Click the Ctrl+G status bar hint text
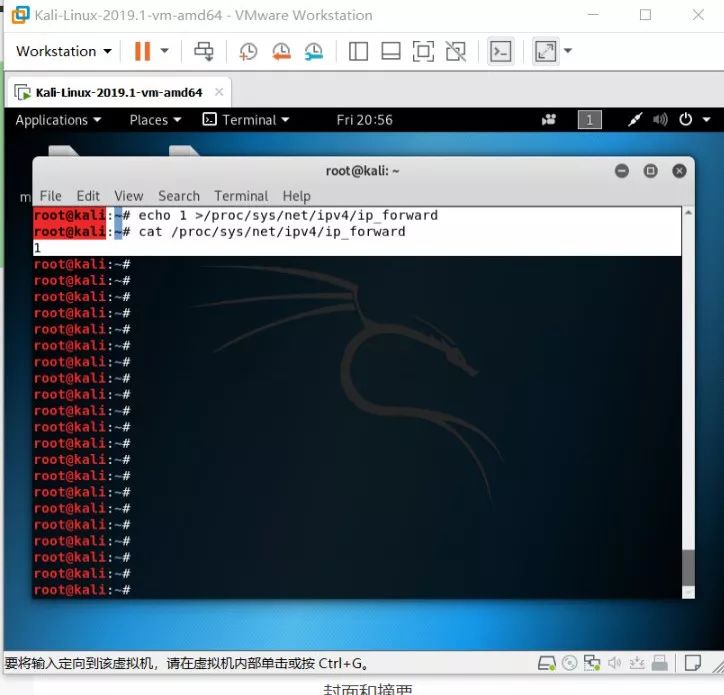724x695 pixels. pos(187,664)
